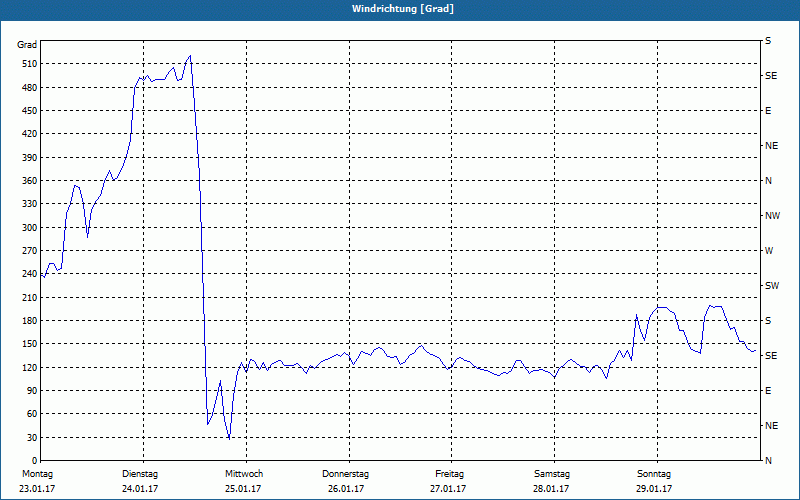The width and height of the screenshot is (800, 500).
Task: Click the 'NE' compass label at 30 gridline
Action: point(771,426)
